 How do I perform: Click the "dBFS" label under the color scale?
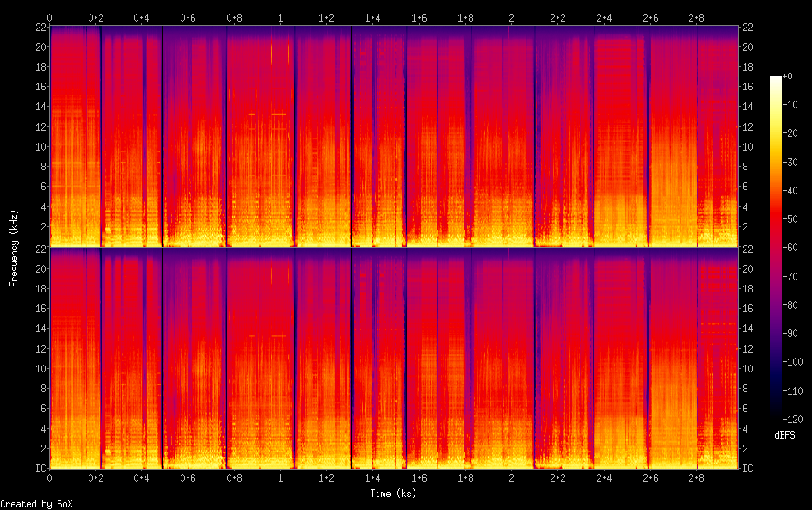pos(784,436)
